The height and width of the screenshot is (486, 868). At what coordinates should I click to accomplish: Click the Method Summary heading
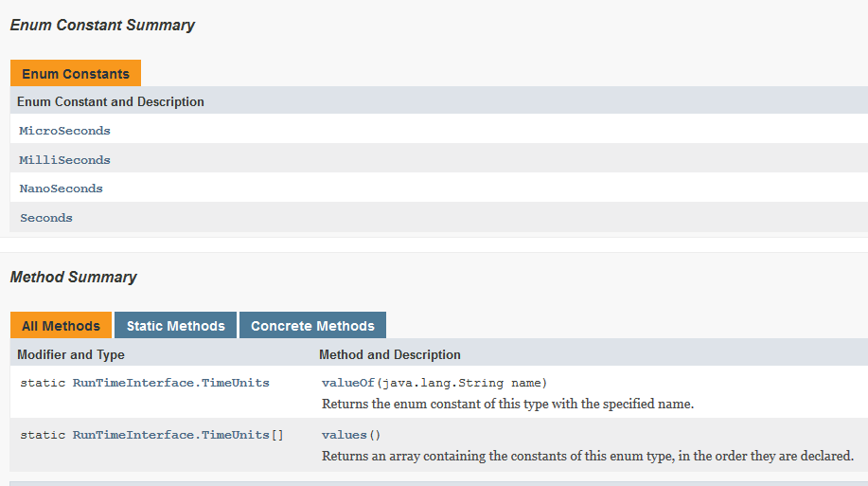point(74,277)
